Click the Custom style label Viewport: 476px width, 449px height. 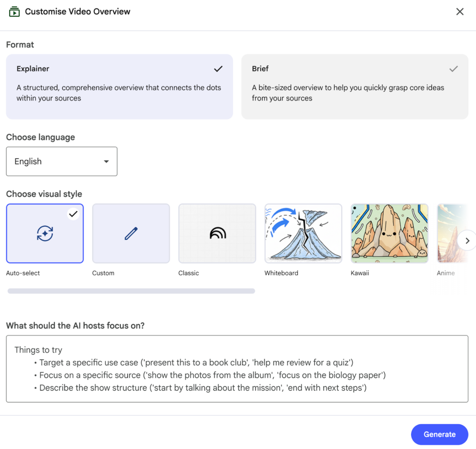103,273
